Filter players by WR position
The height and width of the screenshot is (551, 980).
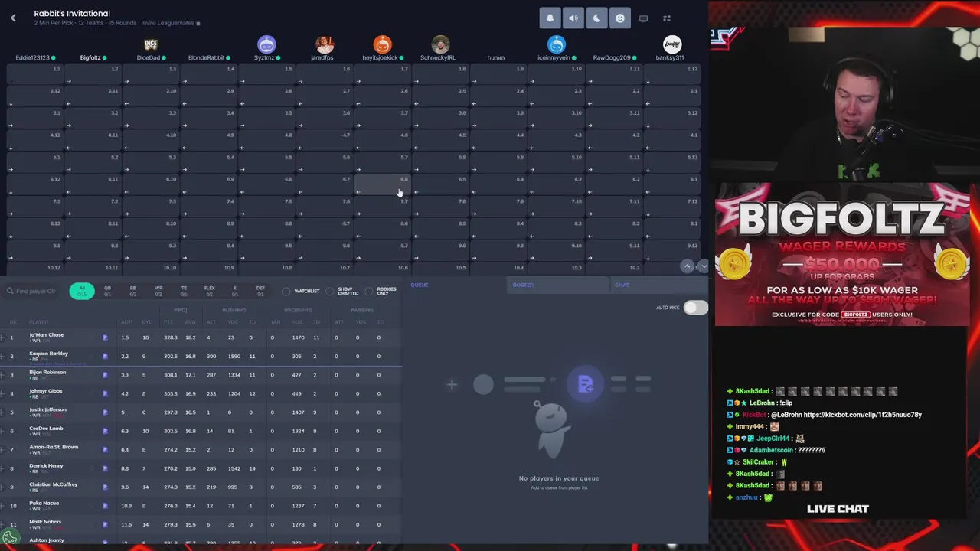(158, 291)
